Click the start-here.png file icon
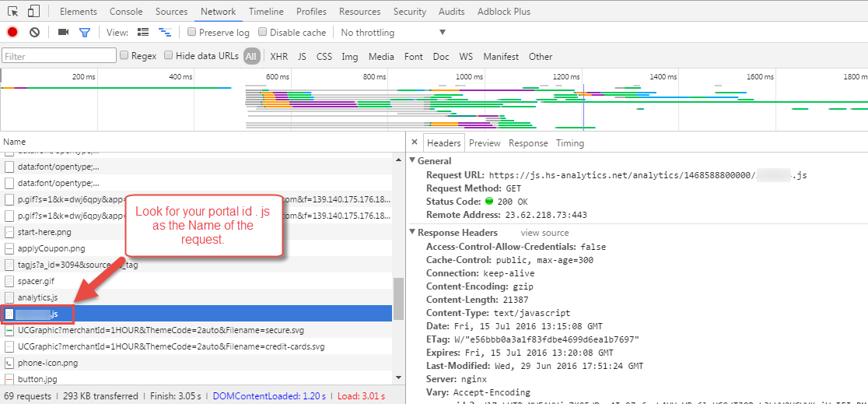This screenshot has height=404, width=868. [9, 232]
